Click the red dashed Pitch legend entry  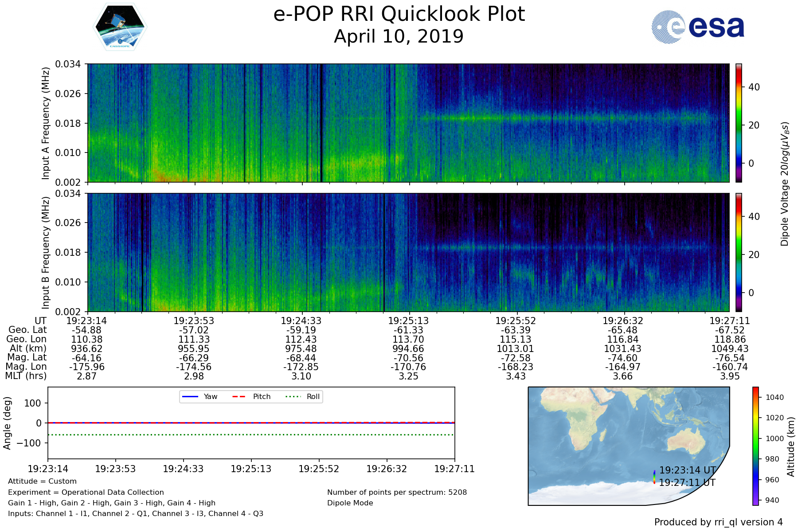(251, 396)
